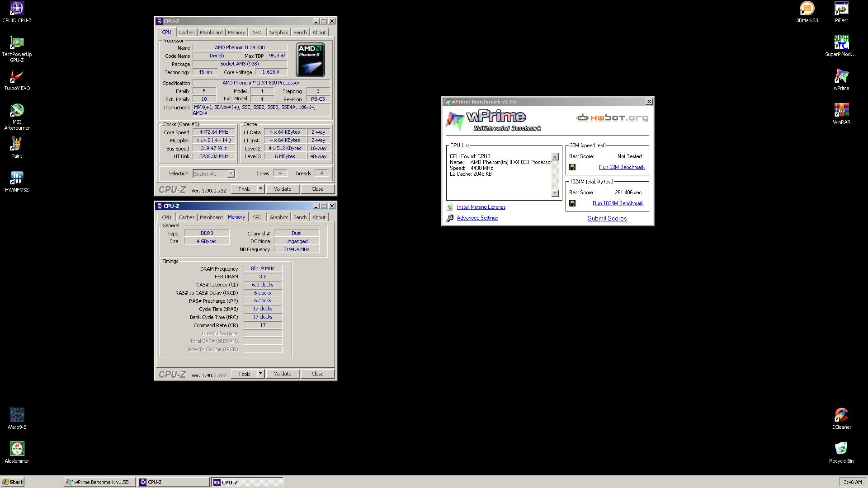The width and height of the screenshot is (868, 488).
Task: Click the AMD Phenom II logo
Action: point(310,60)
